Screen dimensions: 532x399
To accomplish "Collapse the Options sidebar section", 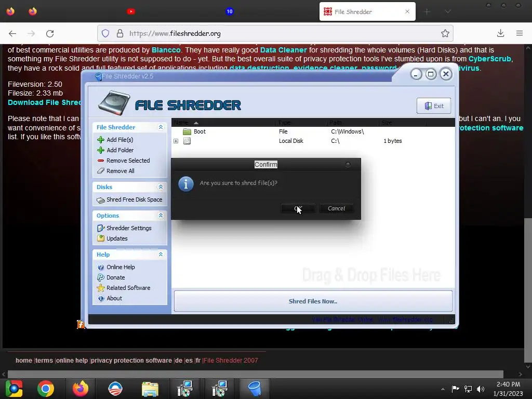I will coord(161,216).
